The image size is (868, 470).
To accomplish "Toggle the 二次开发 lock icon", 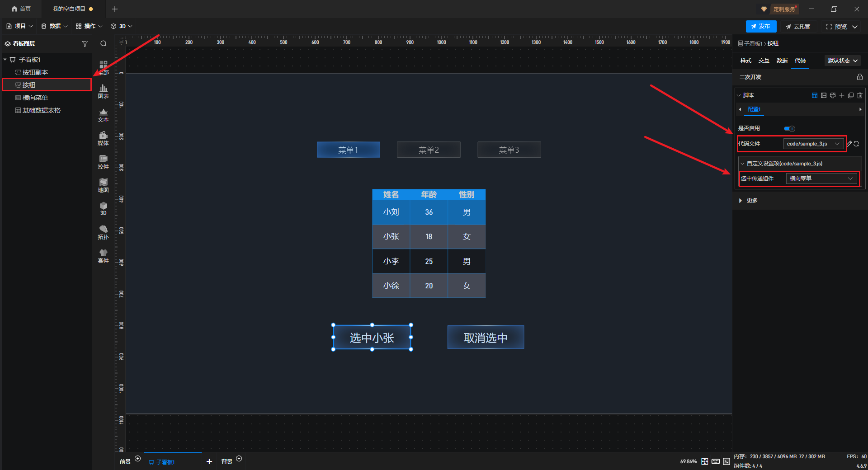I will [859, 77].
